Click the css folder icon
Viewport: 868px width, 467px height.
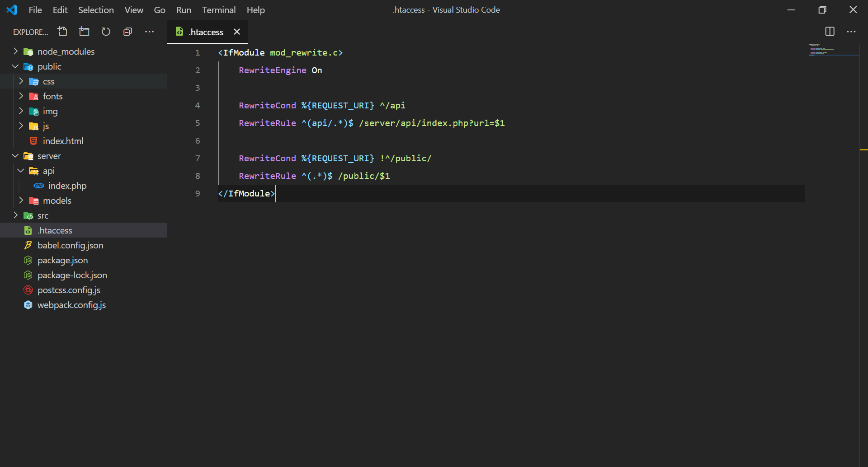(x=33, y=81)
